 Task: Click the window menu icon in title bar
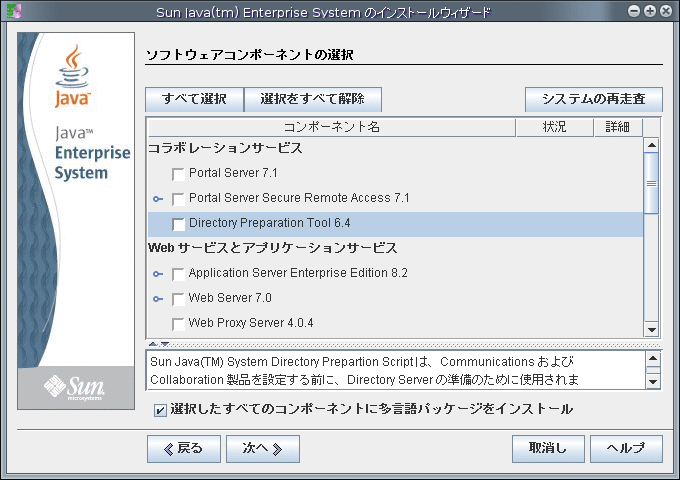(x=14, y=11)
